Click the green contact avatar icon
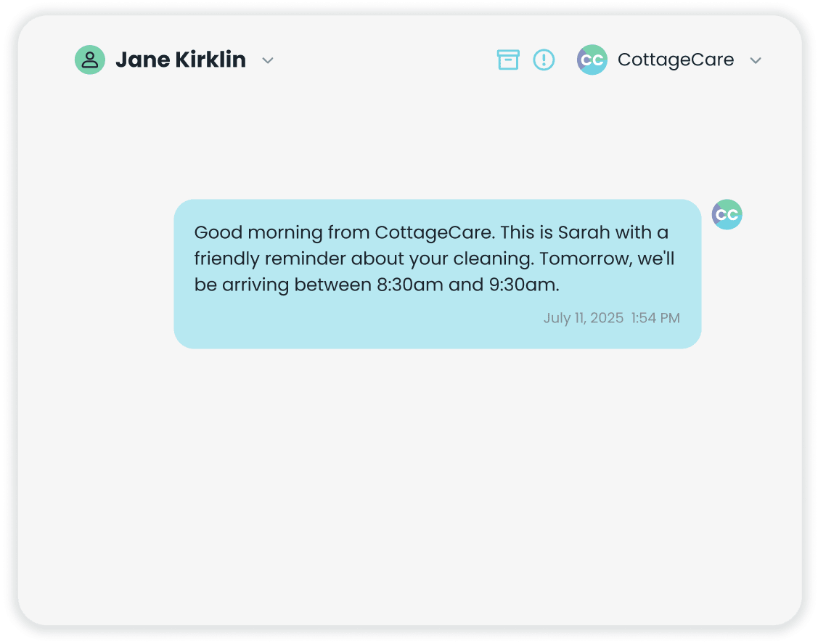Screen dimensions: 818x644 pyautogui.click(x=90, y=60)
